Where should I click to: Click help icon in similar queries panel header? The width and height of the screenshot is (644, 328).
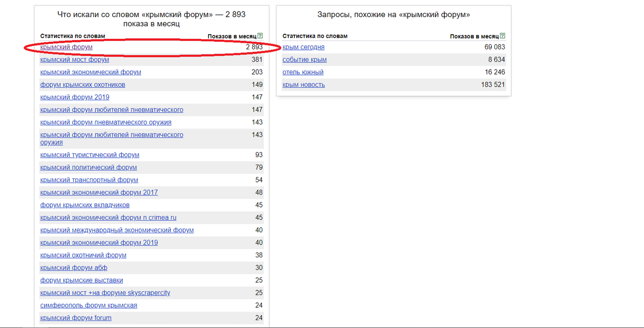click(x=503, y=36)
